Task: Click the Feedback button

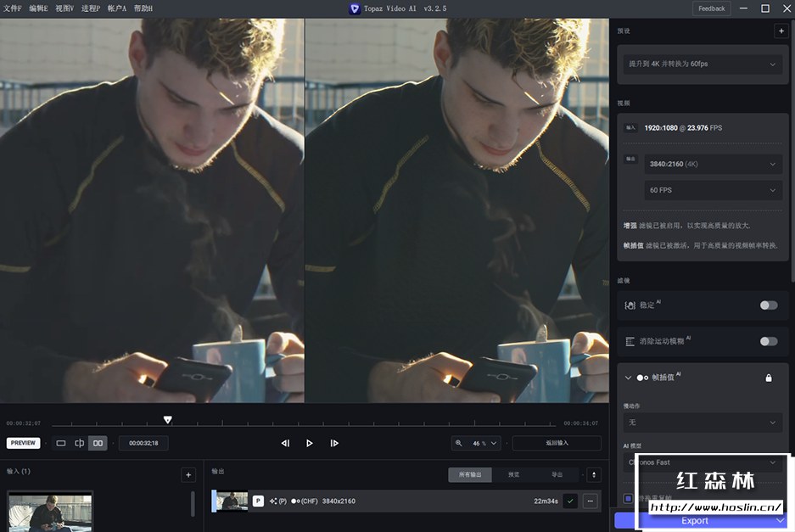Action: (x=711, y=8)
